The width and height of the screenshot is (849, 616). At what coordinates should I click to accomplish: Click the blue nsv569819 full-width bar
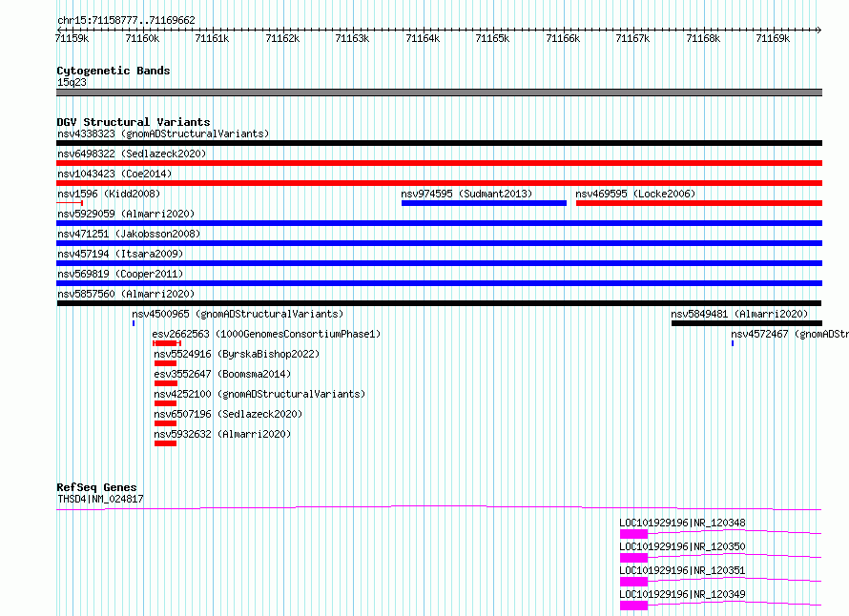click(439, 283)
